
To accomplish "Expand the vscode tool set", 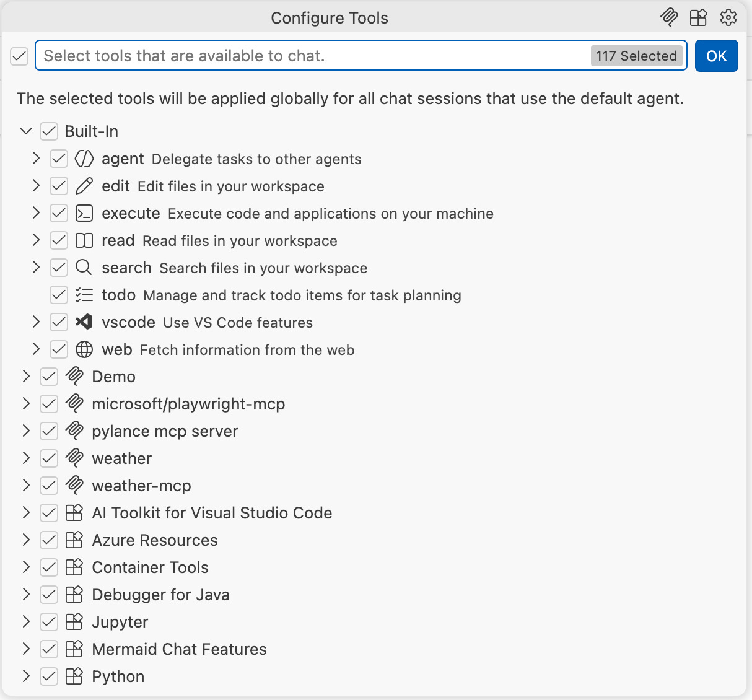I will [36, 322].
